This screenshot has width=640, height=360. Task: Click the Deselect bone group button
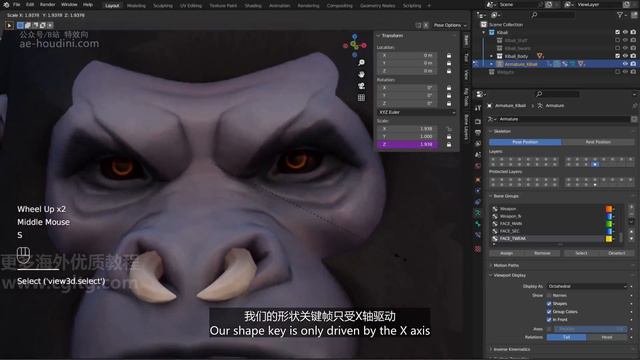617,253
